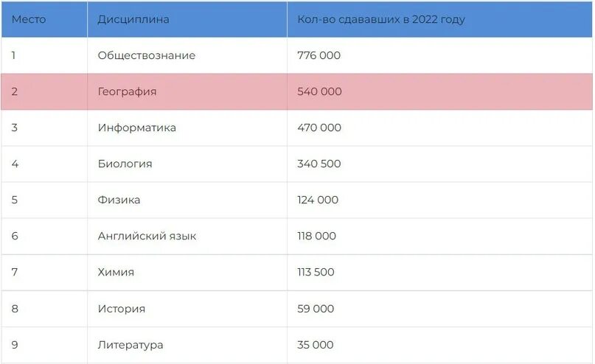595x364 pixels.
Task: Select the Физика discipline cell
Action: tap(187, 200)
